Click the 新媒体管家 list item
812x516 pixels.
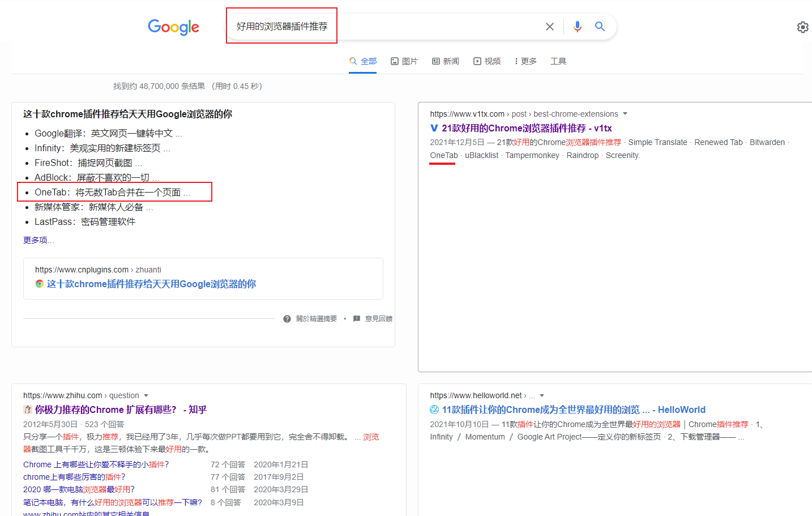(x=94, y=207)
